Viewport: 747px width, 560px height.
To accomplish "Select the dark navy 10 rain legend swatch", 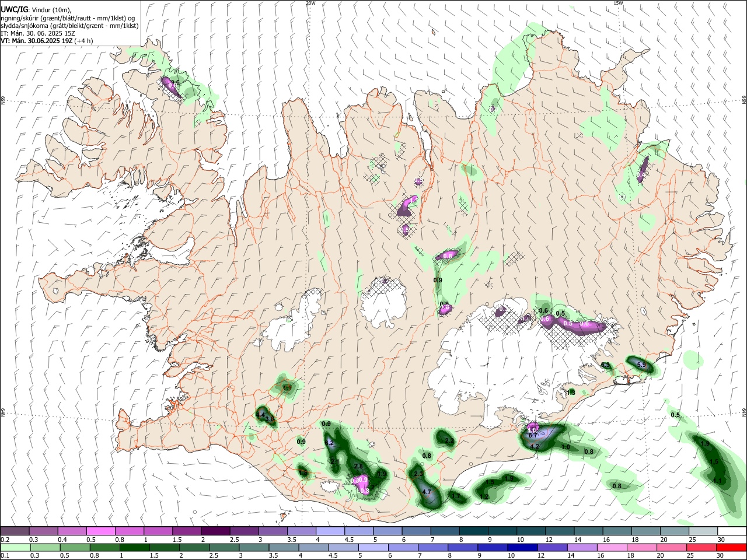I will pos(521,547).
